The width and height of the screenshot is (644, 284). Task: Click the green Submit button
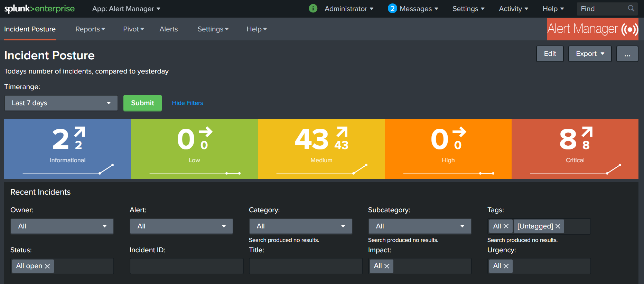point(142,103)
